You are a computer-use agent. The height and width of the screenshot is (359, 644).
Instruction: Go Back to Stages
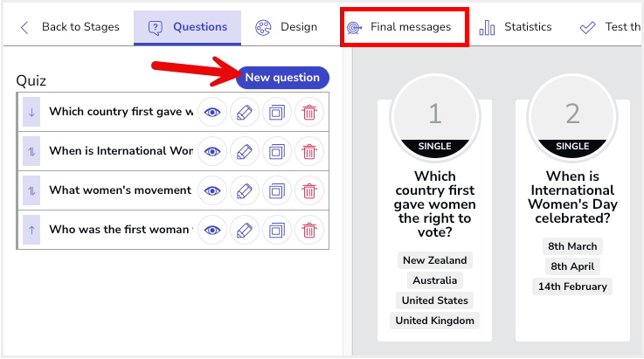point(69,27)
